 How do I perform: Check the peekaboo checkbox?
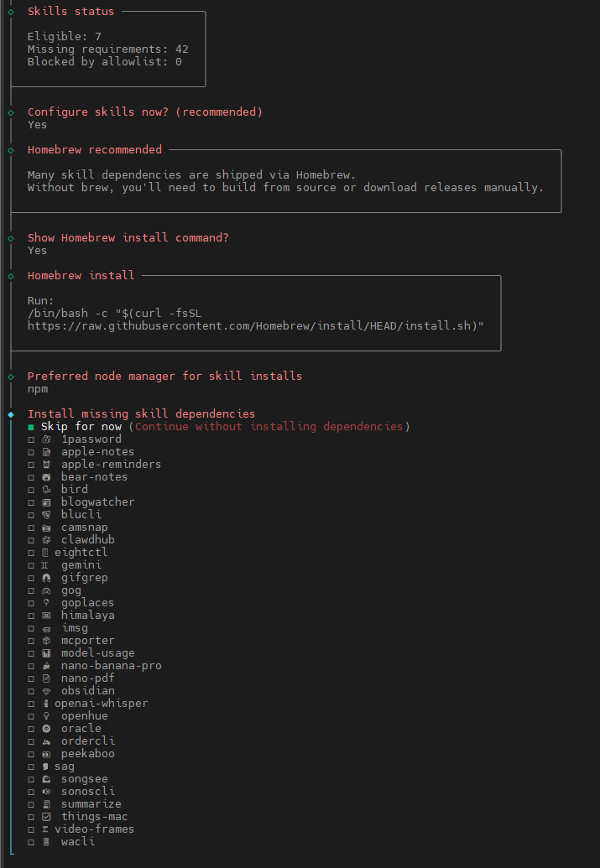(x=31, y=754)
